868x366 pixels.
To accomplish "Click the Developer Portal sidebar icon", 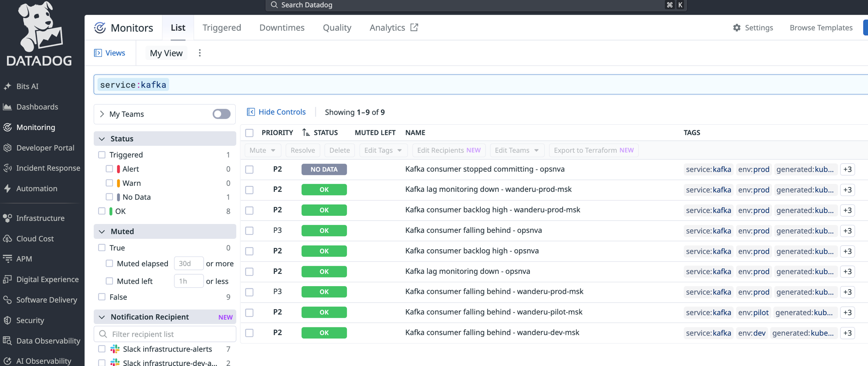I will point(7,148).
